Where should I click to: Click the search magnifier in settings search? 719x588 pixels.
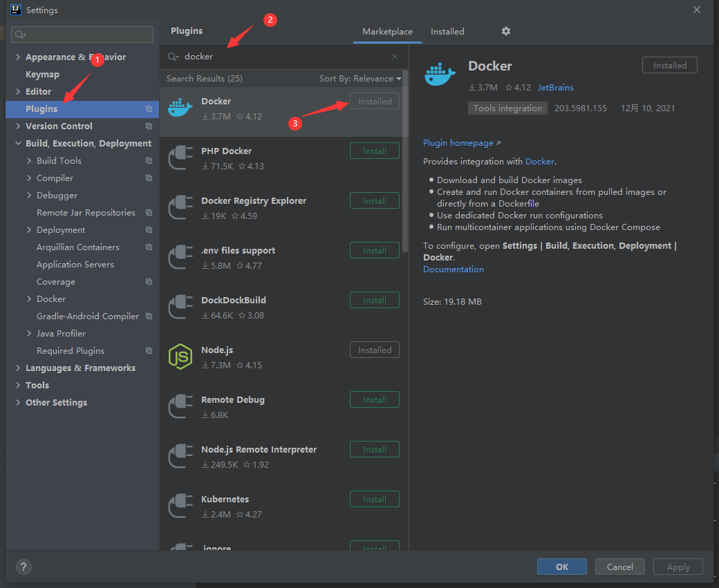[21, 35]
